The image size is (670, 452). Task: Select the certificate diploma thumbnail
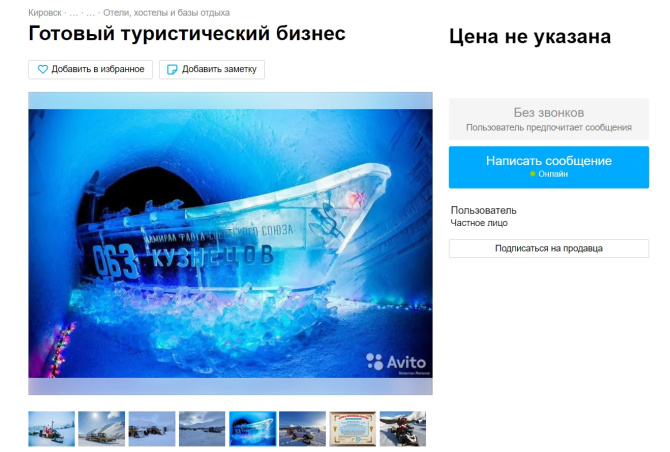pos(353,429)
